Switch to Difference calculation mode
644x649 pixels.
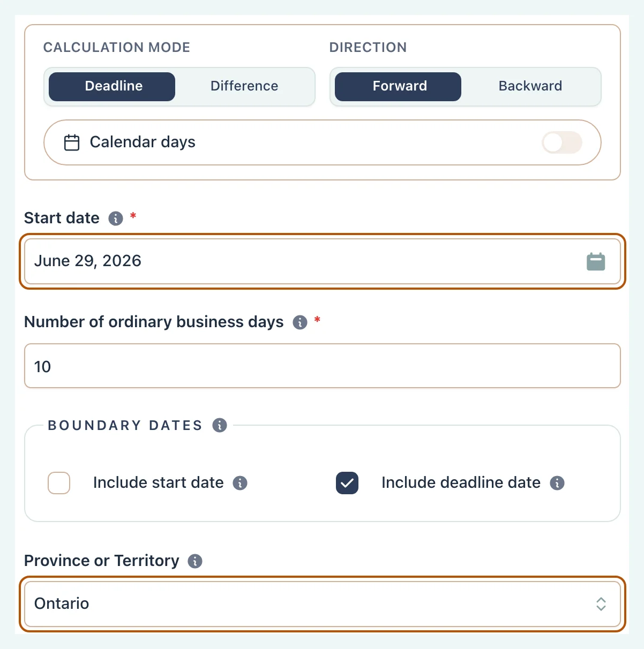[x=244, y=87]
